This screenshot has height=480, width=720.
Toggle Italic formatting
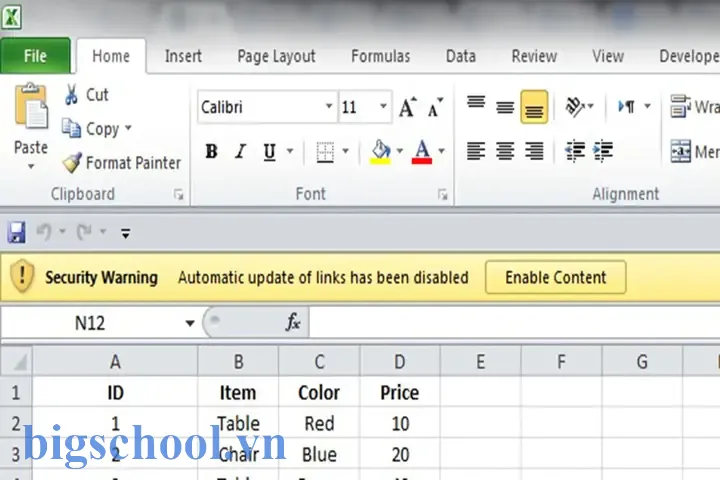point(240,151)
